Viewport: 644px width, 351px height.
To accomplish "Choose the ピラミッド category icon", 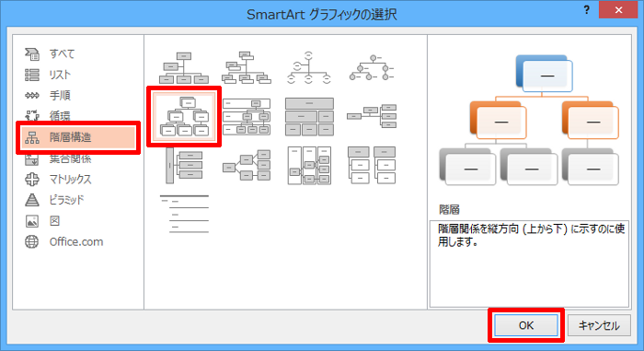I will point(32,200).
